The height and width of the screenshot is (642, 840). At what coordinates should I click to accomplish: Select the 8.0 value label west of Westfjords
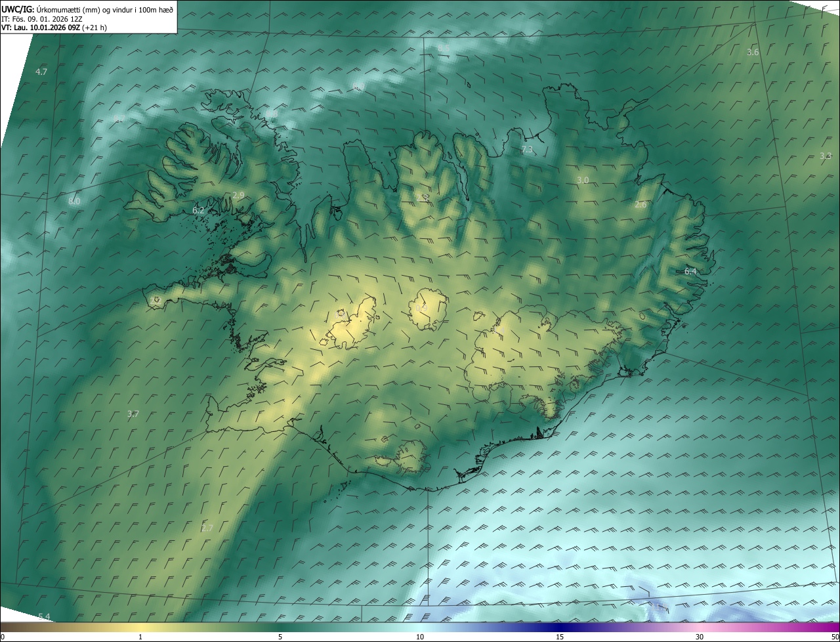74,201
